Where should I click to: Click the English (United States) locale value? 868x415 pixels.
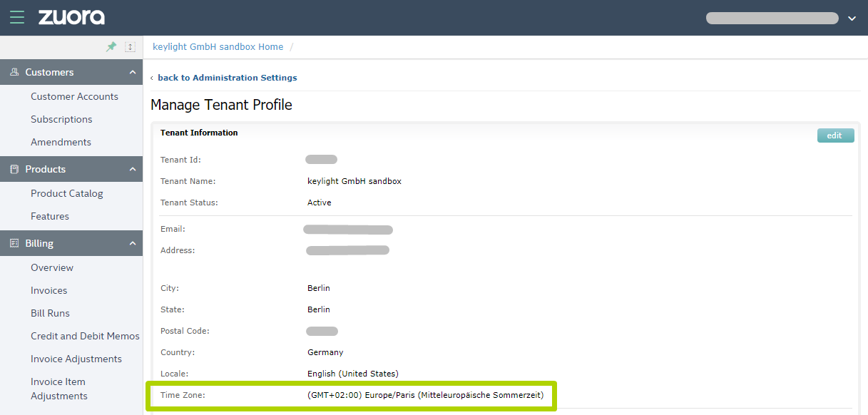(353, 374)
